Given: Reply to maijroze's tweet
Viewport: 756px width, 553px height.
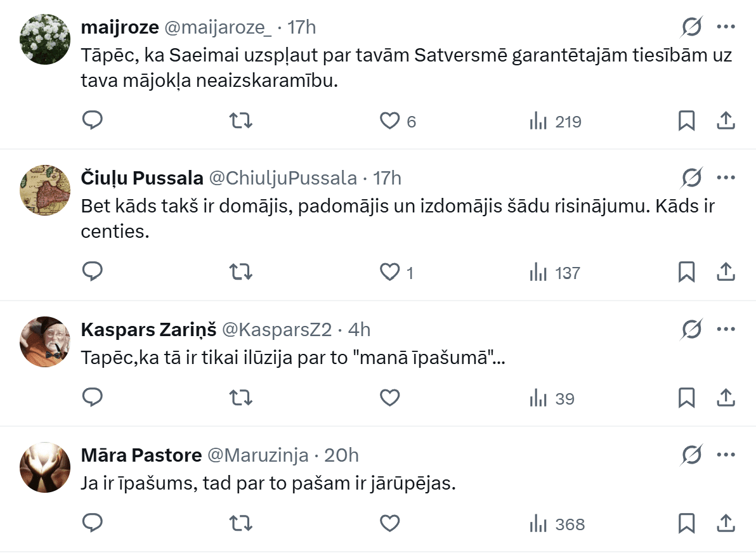Looking at the screenshot, I should point(93,120).
